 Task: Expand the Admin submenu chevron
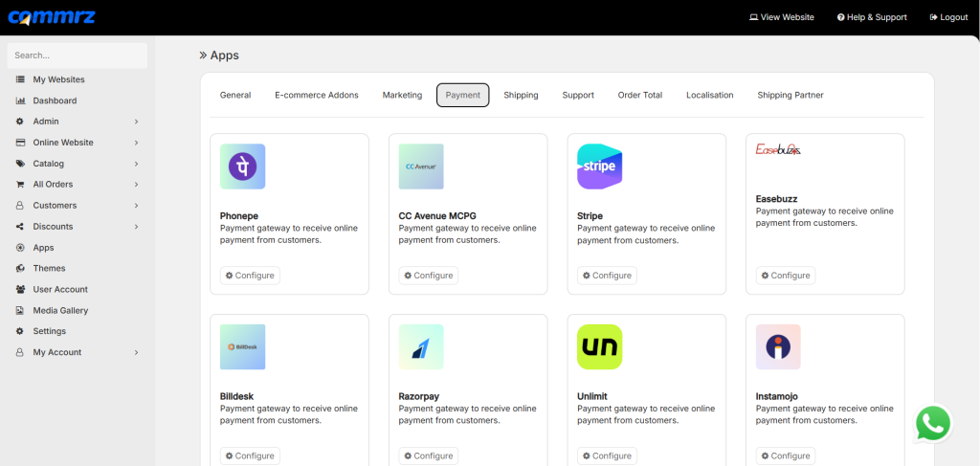click(x=136, y=122)
